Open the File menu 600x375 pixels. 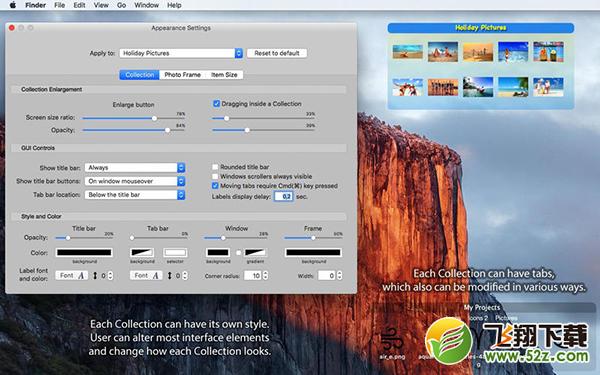click(59, 5)
